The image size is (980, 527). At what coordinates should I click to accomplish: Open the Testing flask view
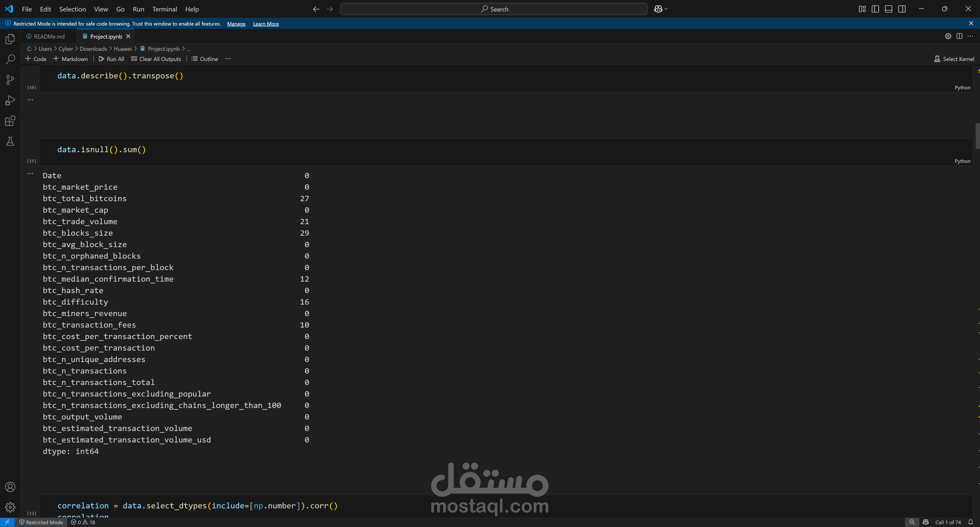coord(10,141)
